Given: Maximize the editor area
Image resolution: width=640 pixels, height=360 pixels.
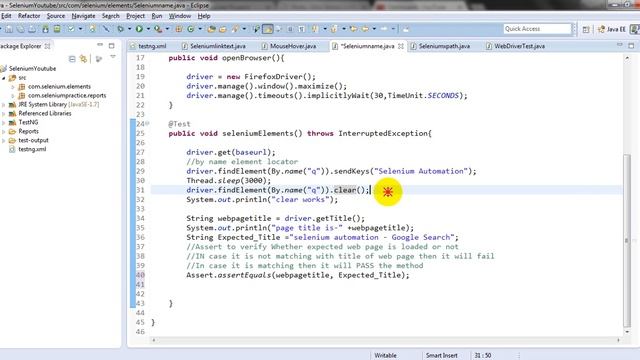Looking at the screenshot, I should 631,46.
